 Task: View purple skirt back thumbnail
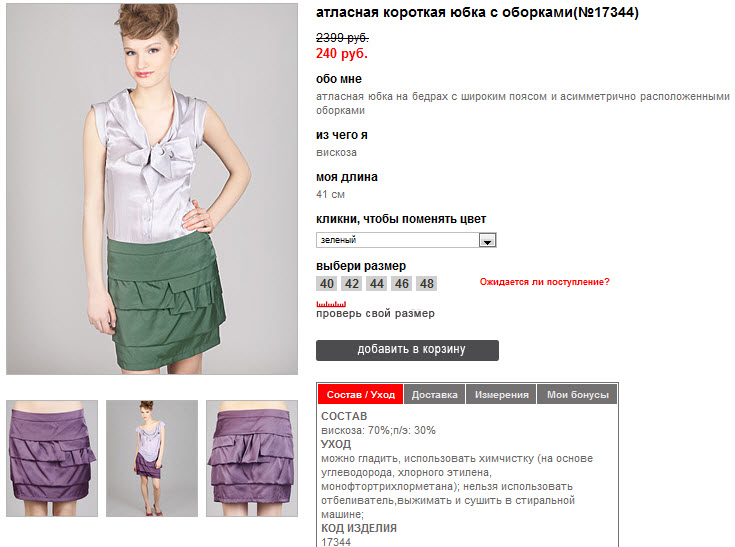click(252, 458)
